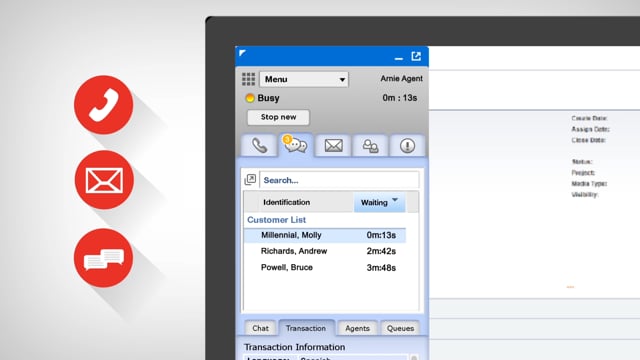This screenshot has height=360, width=640.
Task: Select customer Millennial, Molly
Action: 325,235
